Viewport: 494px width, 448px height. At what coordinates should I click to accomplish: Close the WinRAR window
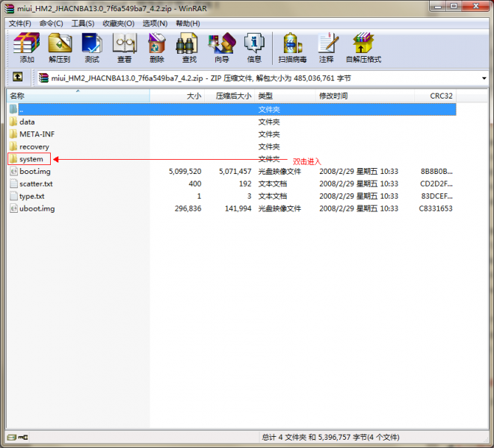[476, 6]
